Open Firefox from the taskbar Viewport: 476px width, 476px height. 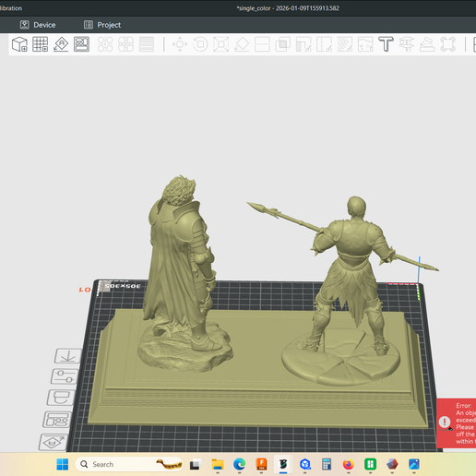point(349,464)
